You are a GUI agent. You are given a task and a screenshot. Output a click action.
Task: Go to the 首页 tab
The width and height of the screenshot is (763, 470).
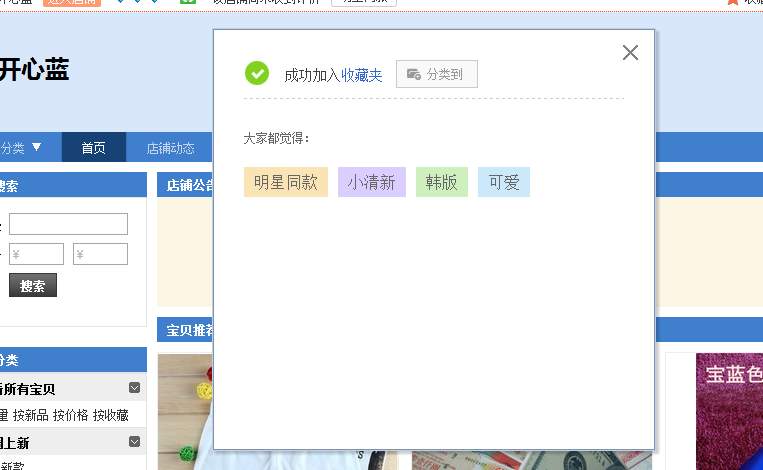pos(93,147)
